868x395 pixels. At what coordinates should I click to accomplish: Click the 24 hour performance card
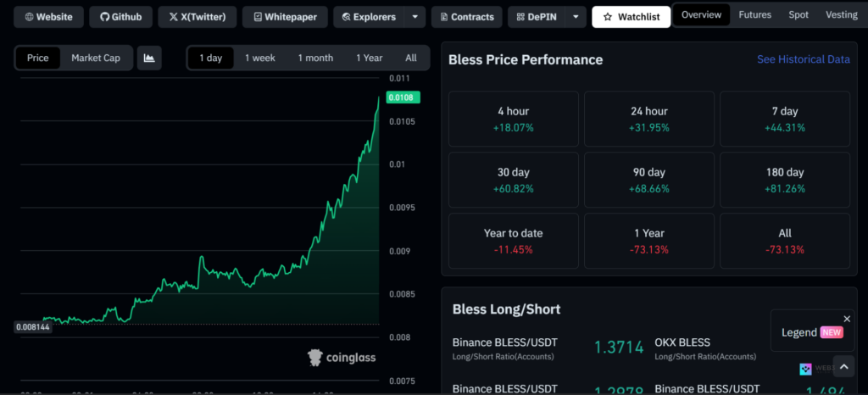649,119
